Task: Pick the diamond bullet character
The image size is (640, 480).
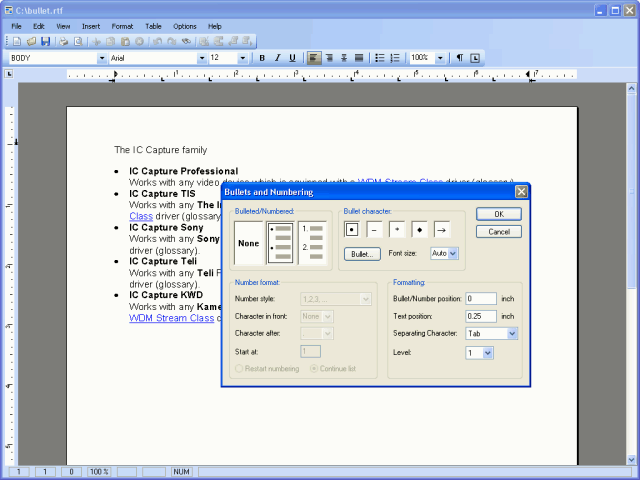Action: pos(419,230)
